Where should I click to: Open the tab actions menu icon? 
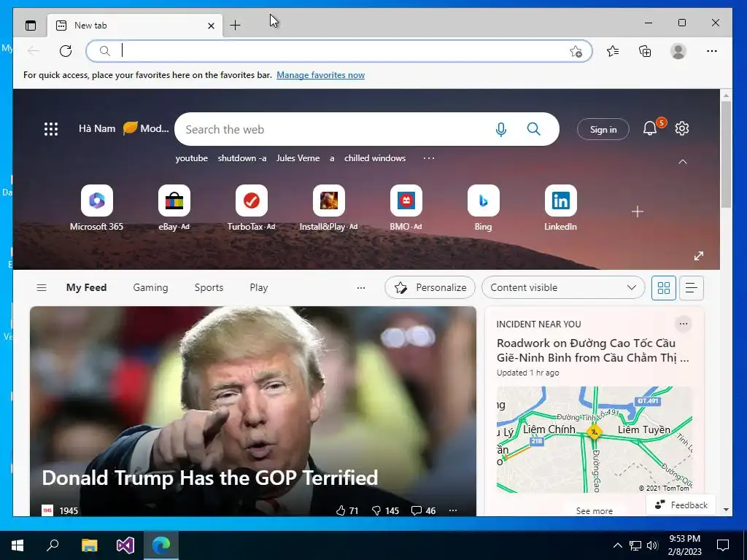[x=31, y=26]
